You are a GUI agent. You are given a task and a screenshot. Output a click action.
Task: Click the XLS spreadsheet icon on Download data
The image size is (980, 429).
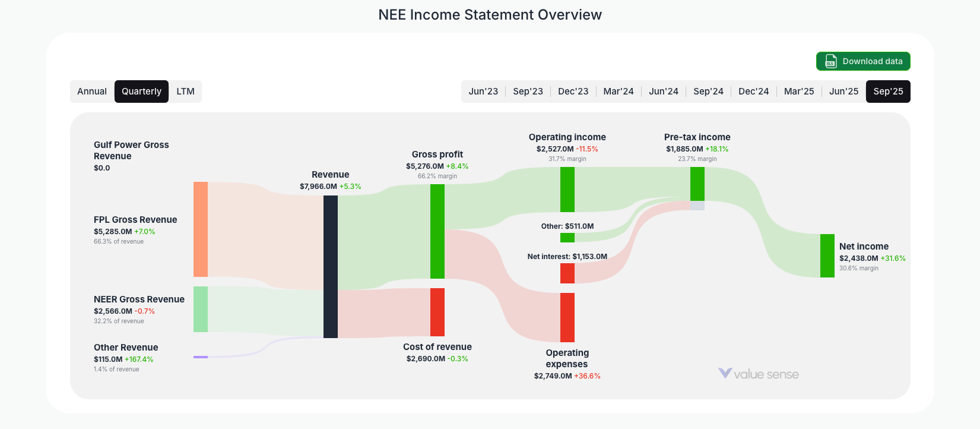coord(830,61)
